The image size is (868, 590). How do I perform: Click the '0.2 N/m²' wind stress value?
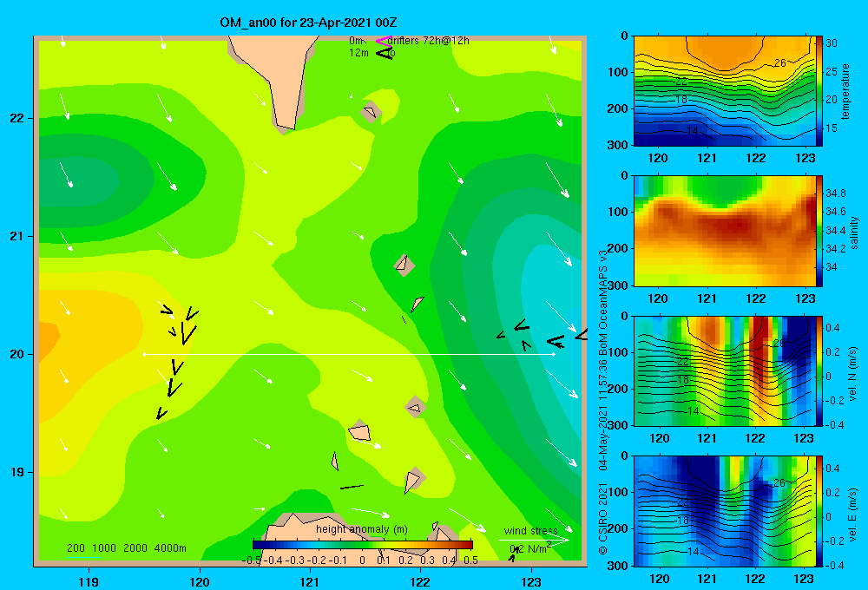[529, 548]
